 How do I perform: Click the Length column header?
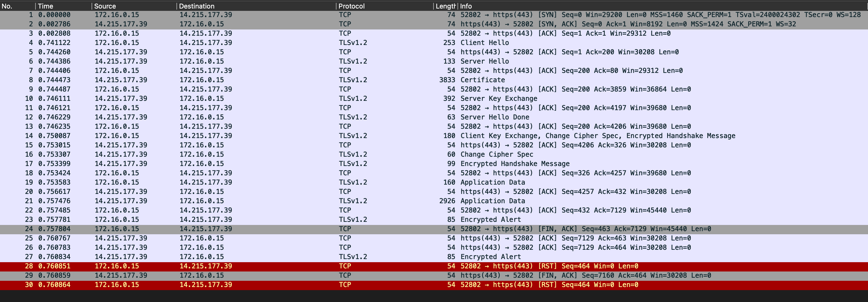point(445,6)
